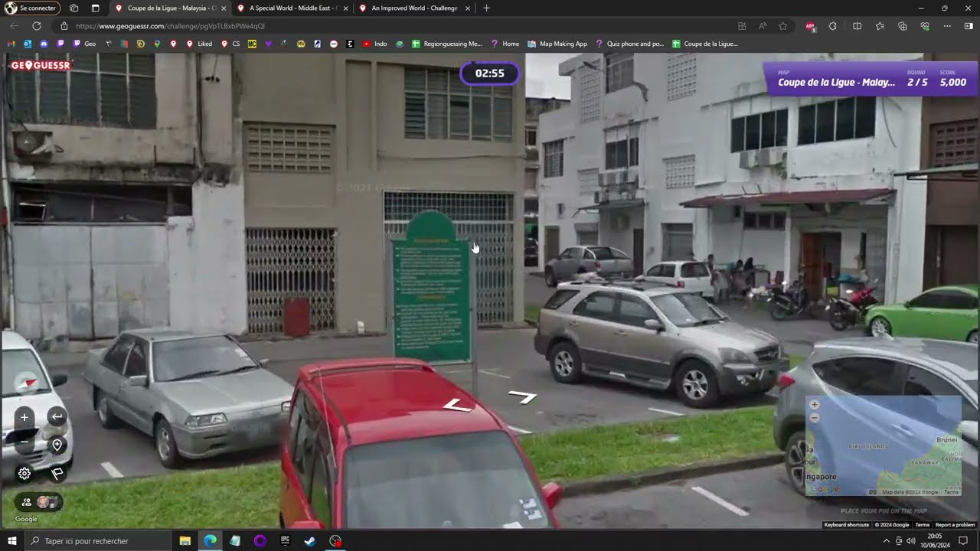Open Epic Games Launcher from the taskbar
This screenshot has width=980, height=551.
pos(285,541)
